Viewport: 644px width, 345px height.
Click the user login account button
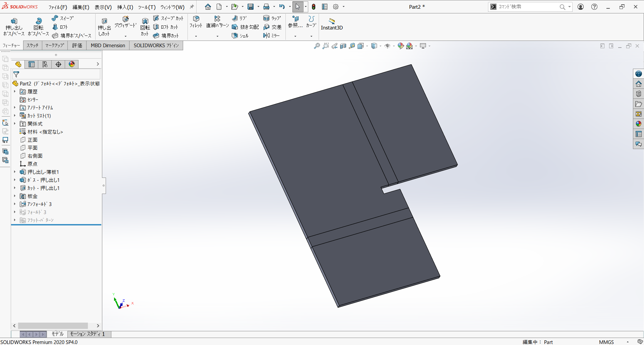click(x=581, y=7)
